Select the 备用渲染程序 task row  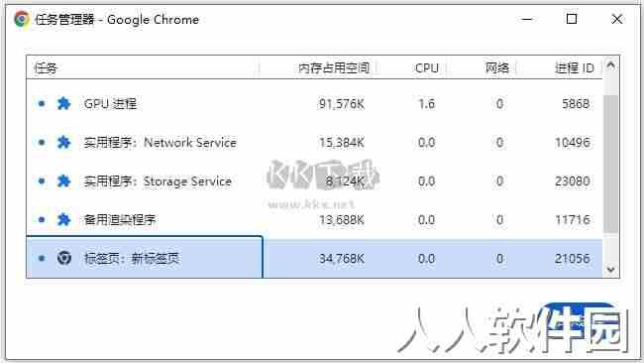pyautogui.click(x=314, y=219)
